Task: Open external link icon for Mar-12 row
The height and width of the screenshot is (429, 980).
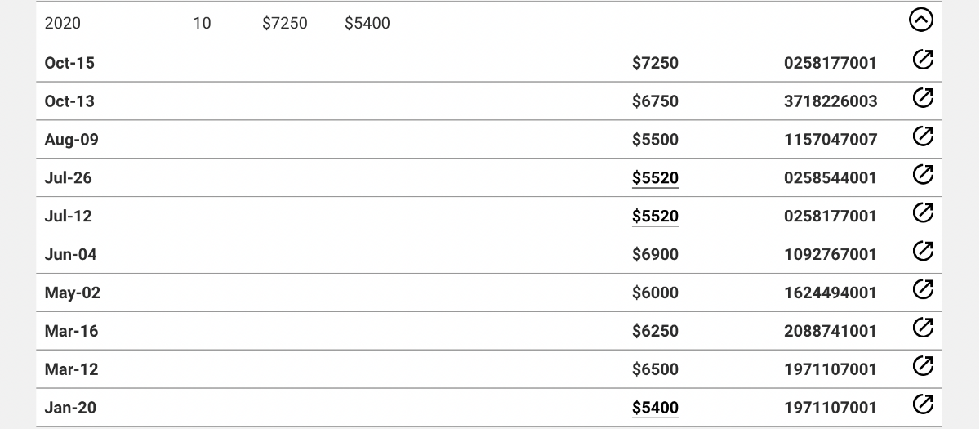Action: 922,367
